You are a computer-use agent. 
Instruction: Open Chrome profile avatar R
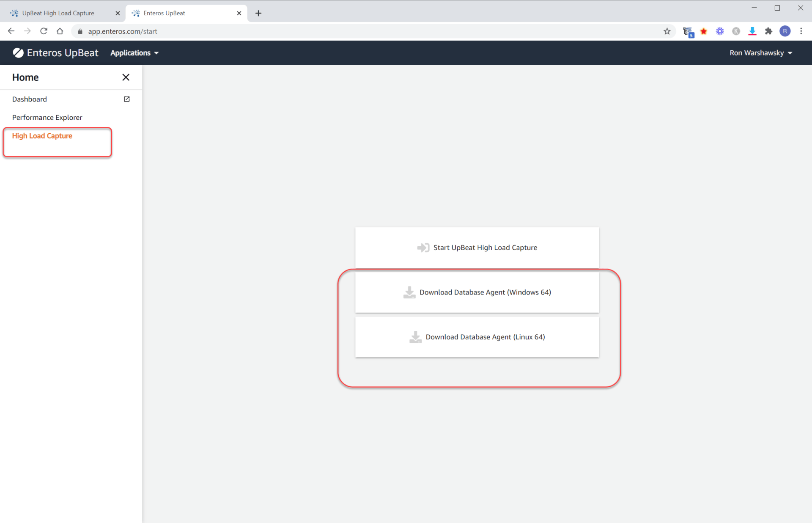click(x=785, y=31)
